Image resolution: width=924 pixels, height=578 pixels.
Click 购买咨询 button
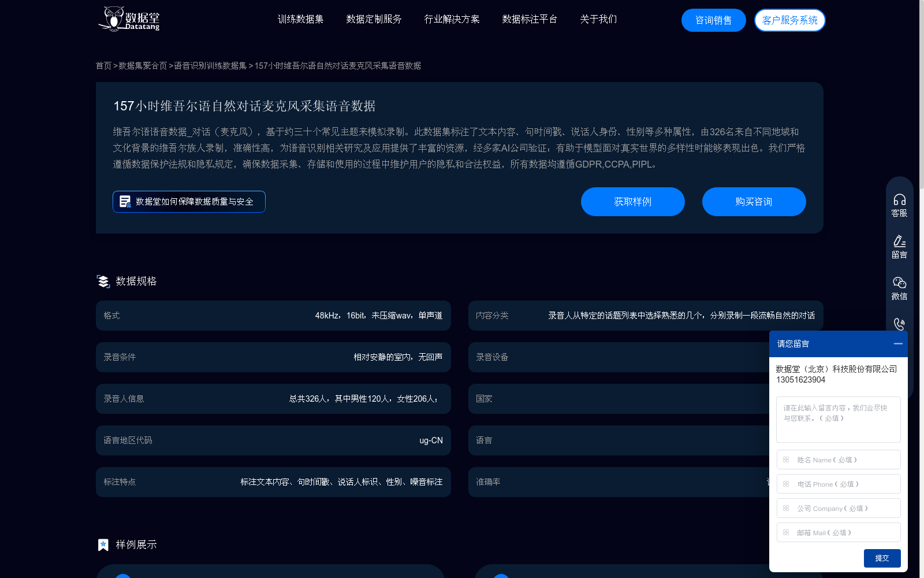(754, 202)
